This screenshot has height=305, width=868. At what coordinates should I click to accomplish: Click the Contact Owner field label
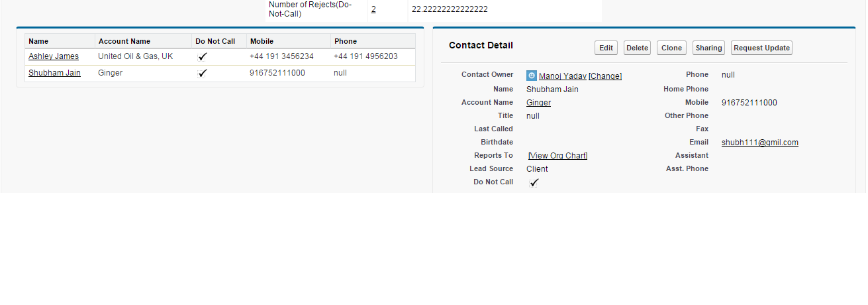tap(487, 74)
